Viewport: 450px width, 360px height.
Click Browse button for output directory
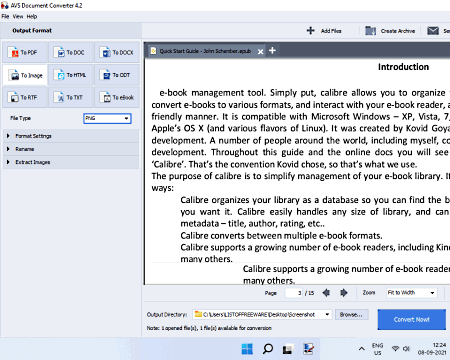click(351, 314)
